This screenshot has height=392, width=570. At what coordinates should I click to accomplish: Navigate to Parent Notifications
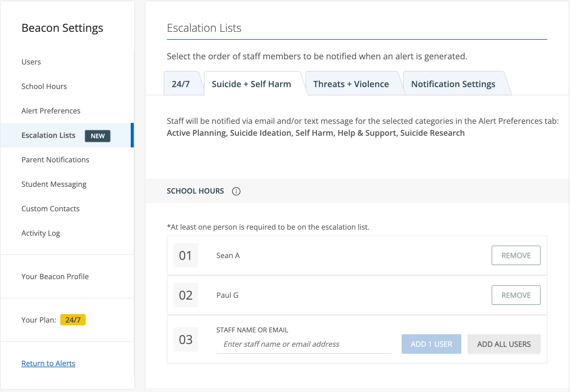(55, 160)
